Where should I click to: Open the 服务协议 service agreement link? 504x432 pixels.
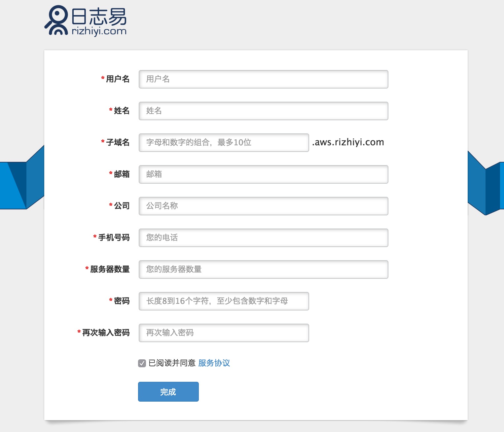pos(214,363)
